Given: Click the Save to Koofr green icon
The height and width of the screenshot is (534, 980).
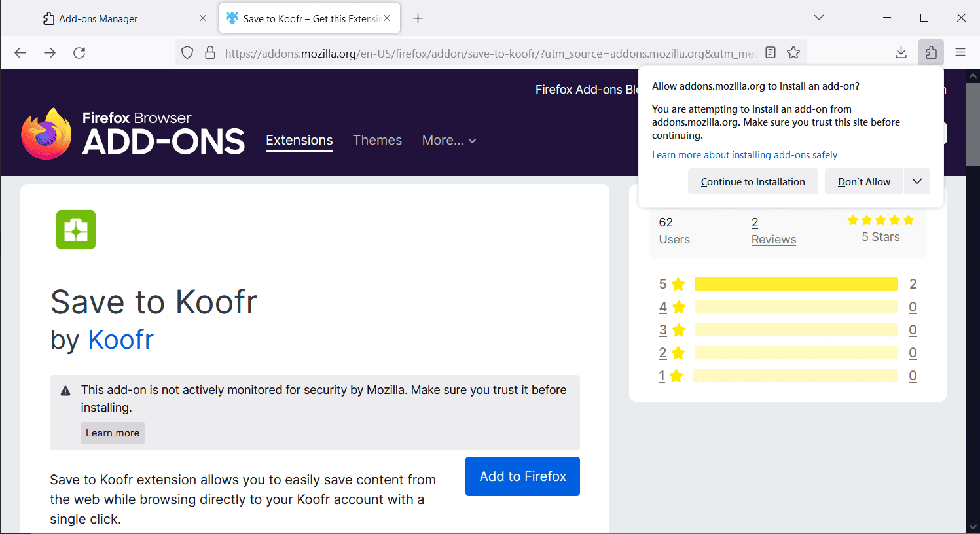Looking at the screenshot, I should point(76,230).
